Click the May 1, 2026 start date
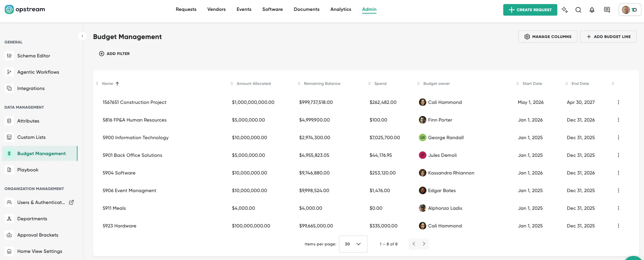This screenshot has width=644, height=260. (531, 102)
